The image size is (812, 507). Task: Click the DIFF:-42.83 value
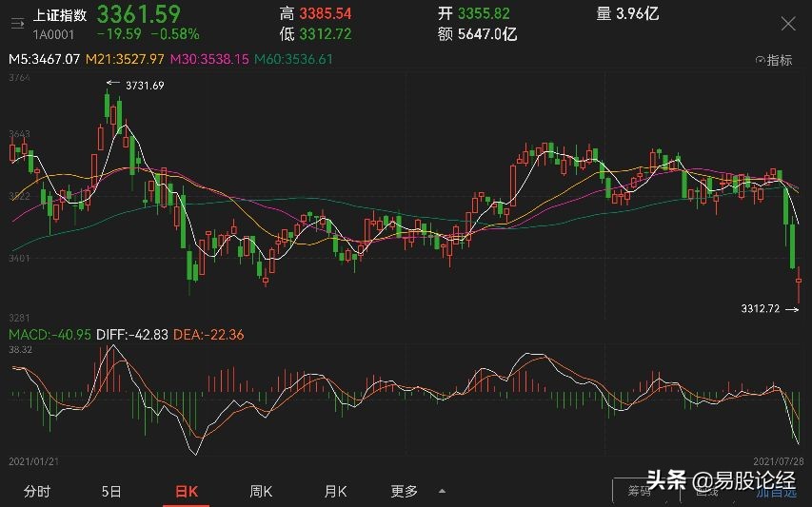coord(132,335)
